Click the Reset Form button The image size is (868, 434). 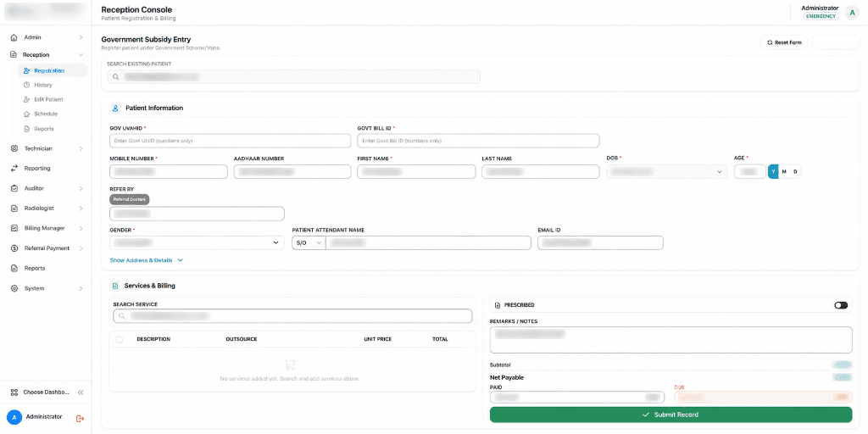[784, 42]
